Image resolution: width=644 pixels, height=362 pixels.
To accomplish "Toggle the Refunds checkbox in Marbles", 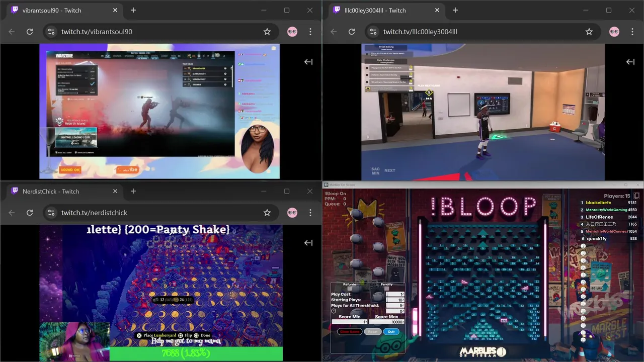I will (349, 289).
